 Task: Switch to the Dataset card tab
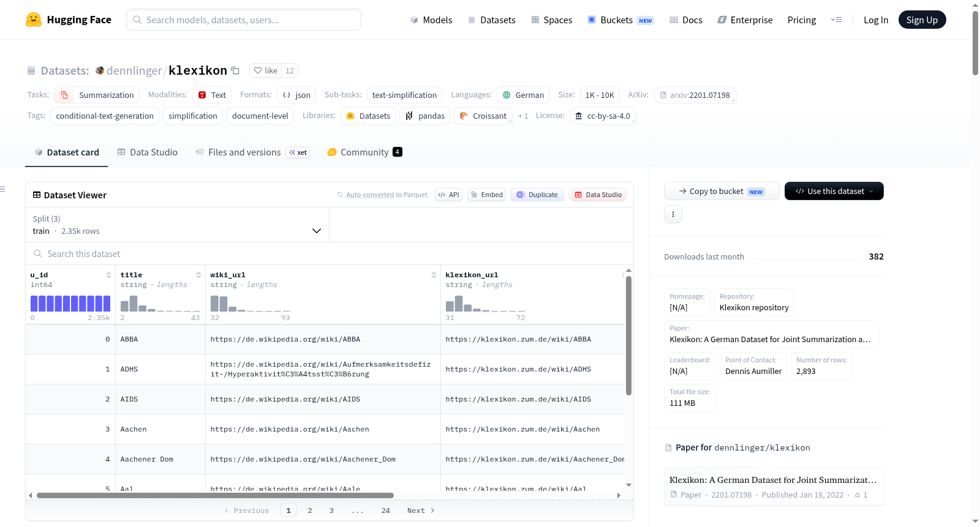pos(67,152)
